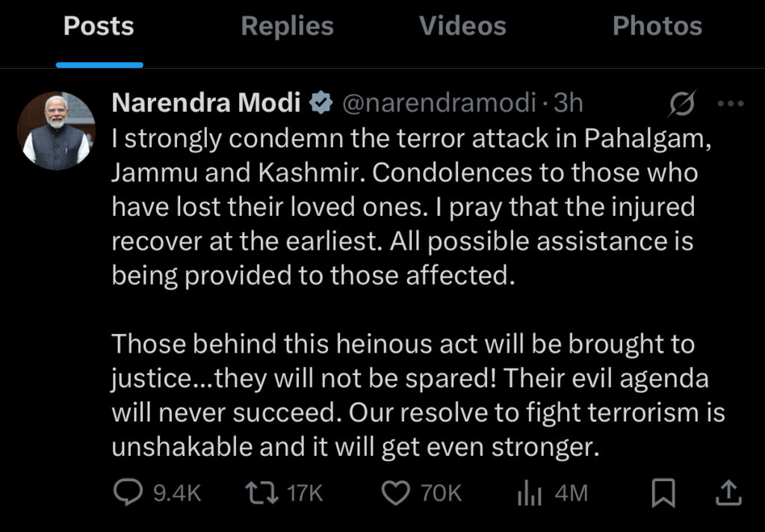765x532 pixels.
Task: Open the three-dot more options menu
Action: point(729,105)
